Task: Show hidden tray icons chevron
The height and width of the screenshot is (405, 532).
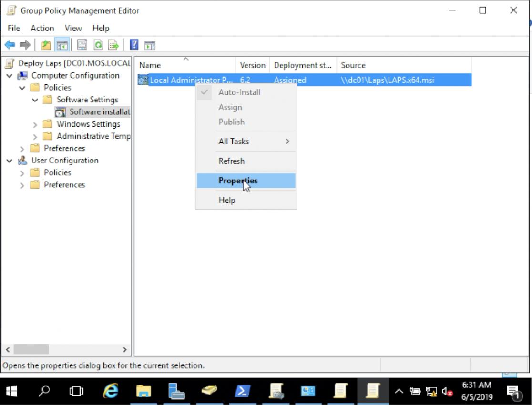Action: (399, 392)
